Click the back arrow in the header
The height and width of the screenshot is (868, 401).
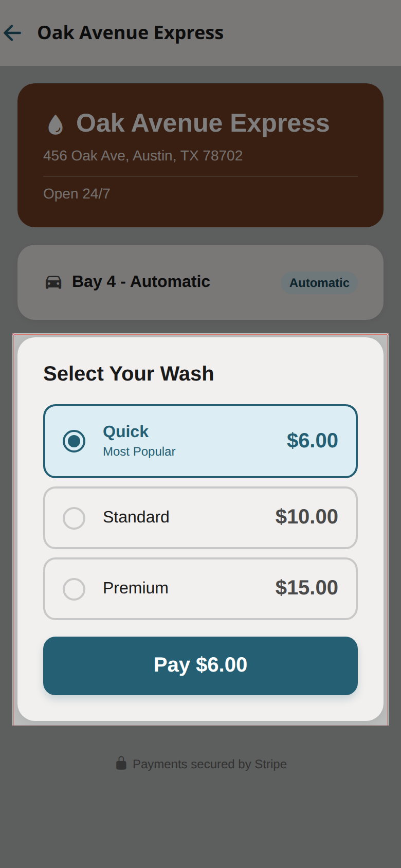pos(12,32)
